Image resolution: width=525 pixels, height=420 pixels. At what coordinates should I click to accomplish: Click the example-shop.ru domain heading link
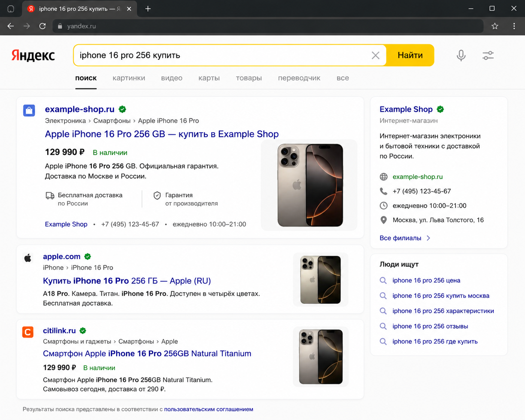coord(80,109)
